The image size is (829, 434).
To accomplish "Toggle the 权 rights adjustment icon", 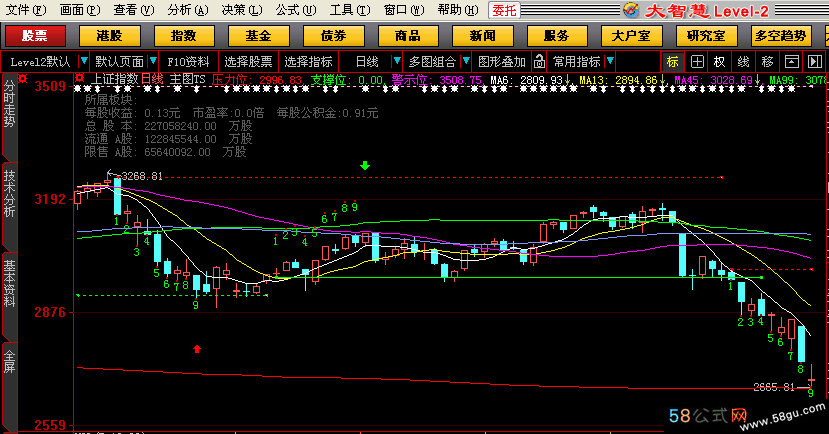I will 720,61.
